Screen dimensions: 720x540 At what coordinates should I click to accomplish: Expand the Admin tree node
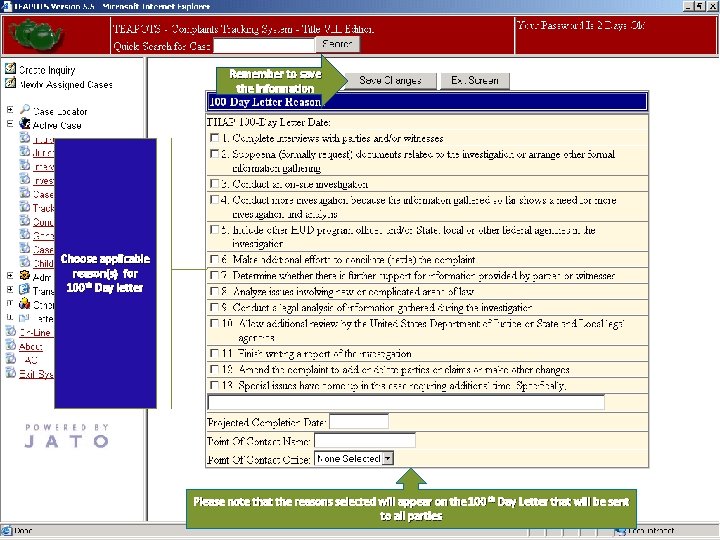[10, 276]
